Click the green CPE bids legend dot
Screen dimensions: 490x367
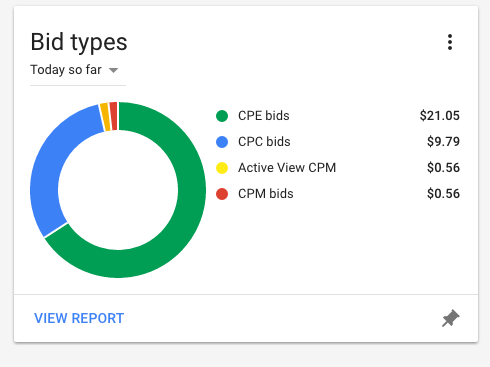pos(222,116)
